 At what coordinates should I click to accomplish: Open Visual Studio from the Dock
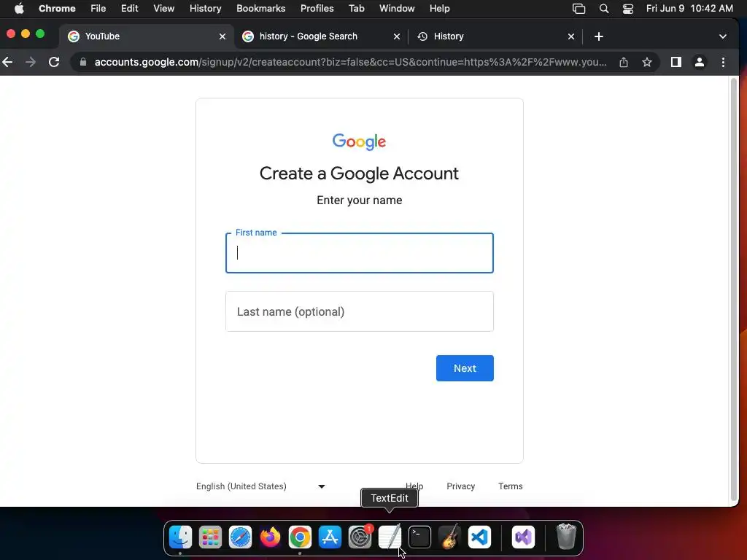pos(523,537)
